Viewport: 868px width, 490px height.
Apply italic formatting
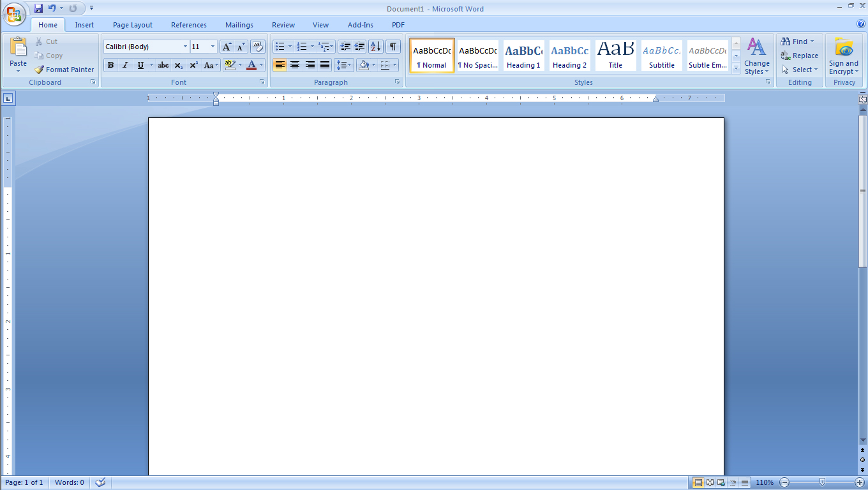coord(124,65)
